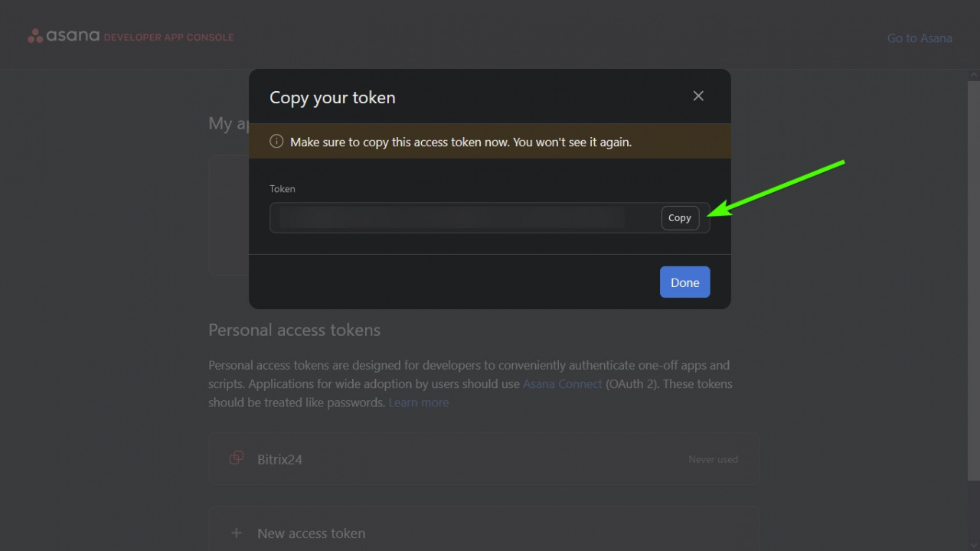Click the Never used status label
Viewport: 980px width, 551px height.
pos(713,459)
